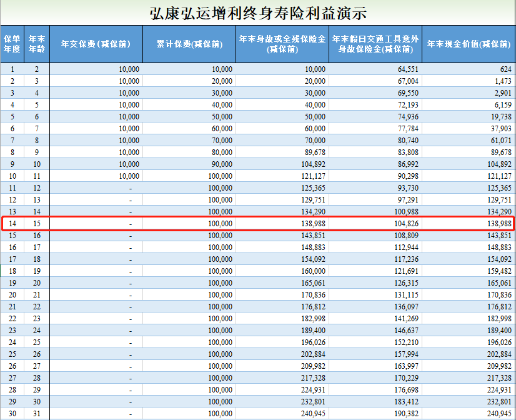Click the cell showing 100,988

pos(375,211)
